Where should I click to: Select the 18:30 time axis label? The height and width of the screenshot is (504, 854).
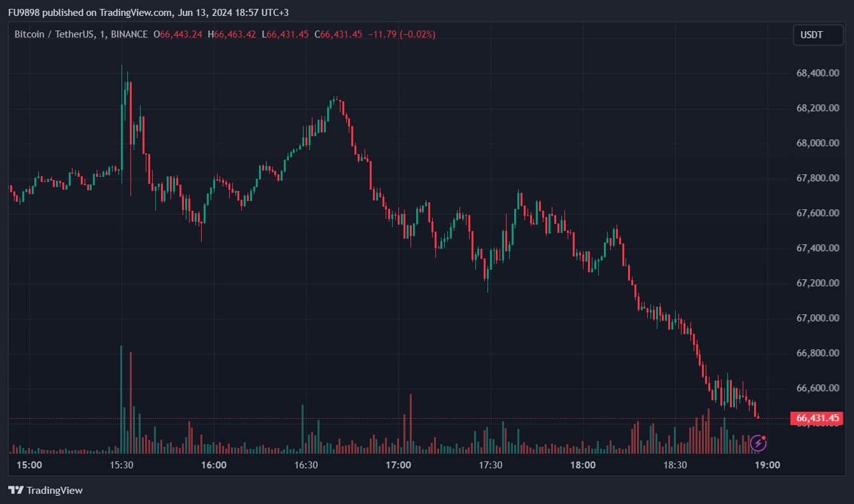click(675, 465)
